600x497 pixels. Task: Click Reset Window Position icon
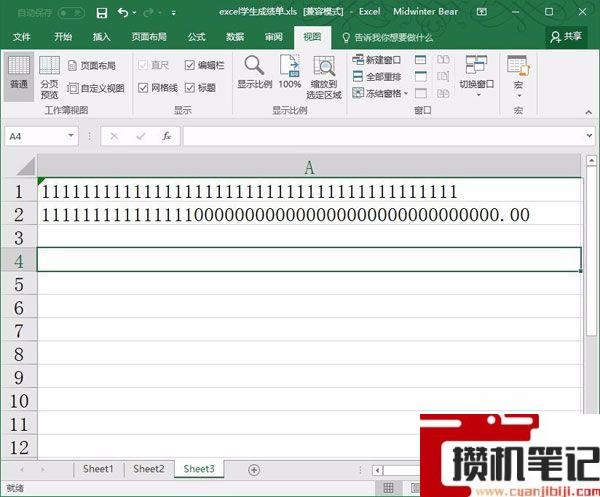pos(443,93)
